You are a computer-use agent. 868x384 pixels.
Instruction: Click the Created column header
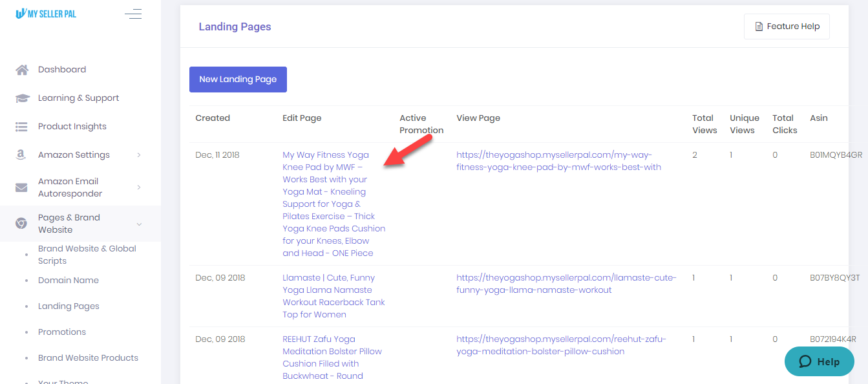click(213, 118)
